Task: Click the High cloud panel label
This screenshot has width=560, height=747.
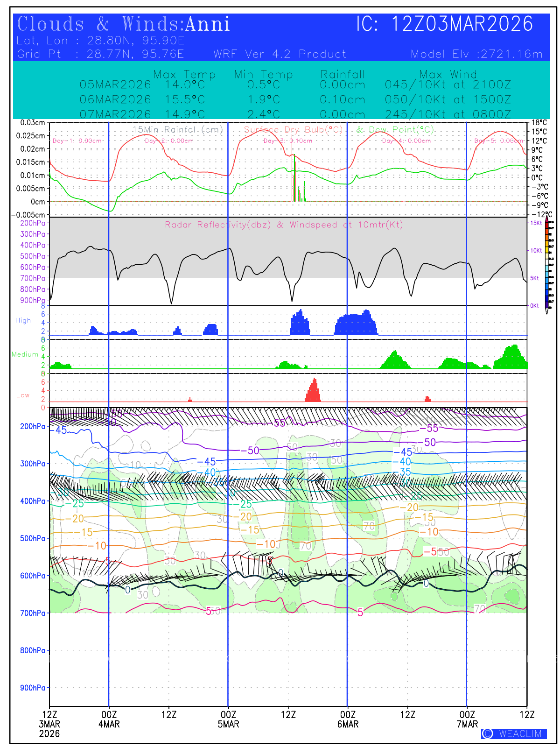Action: pos(23,320)
